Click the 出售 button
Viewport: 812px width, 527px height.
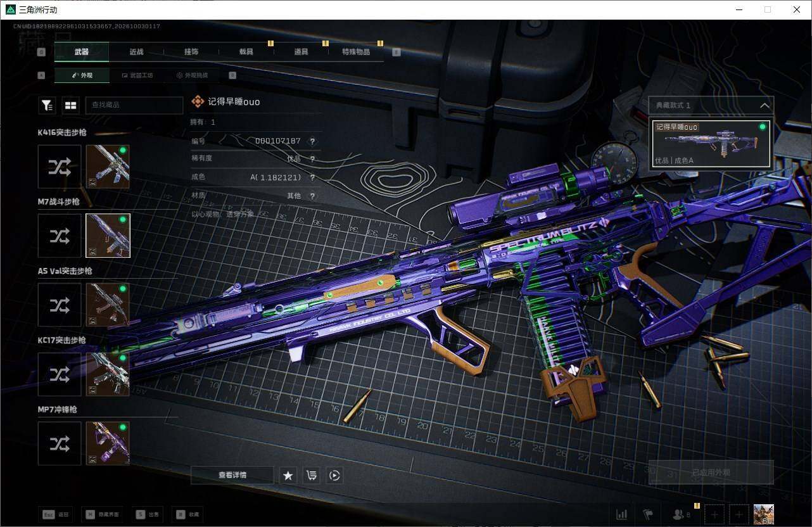coord(147,514)
